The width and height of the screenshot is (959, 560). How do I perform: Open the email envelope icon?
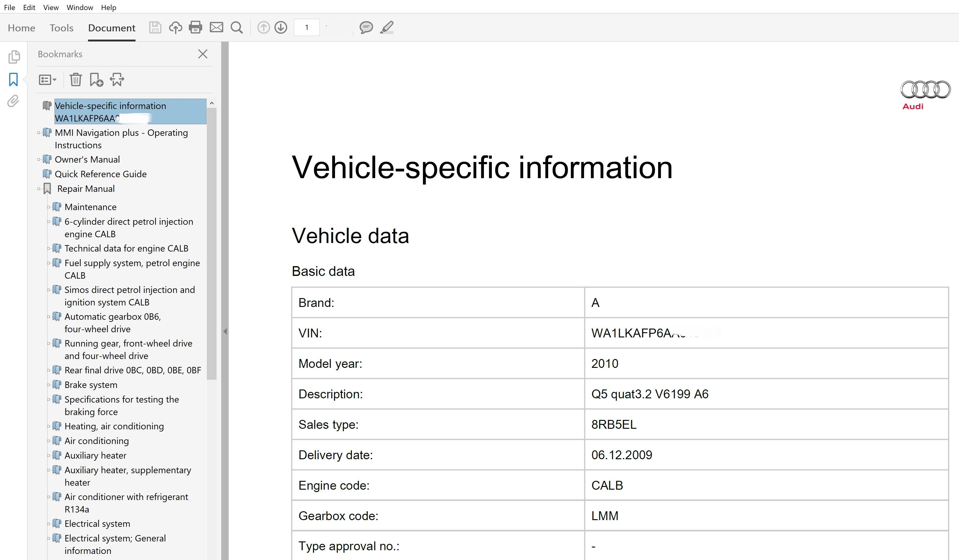[216, 27]
